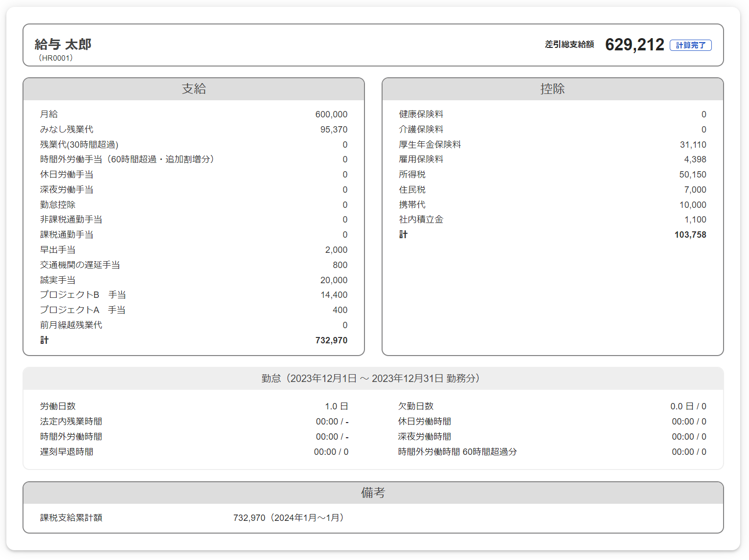749x560 pixels.
Task: Click net pay amount 629,212
Action: point(635,45)
